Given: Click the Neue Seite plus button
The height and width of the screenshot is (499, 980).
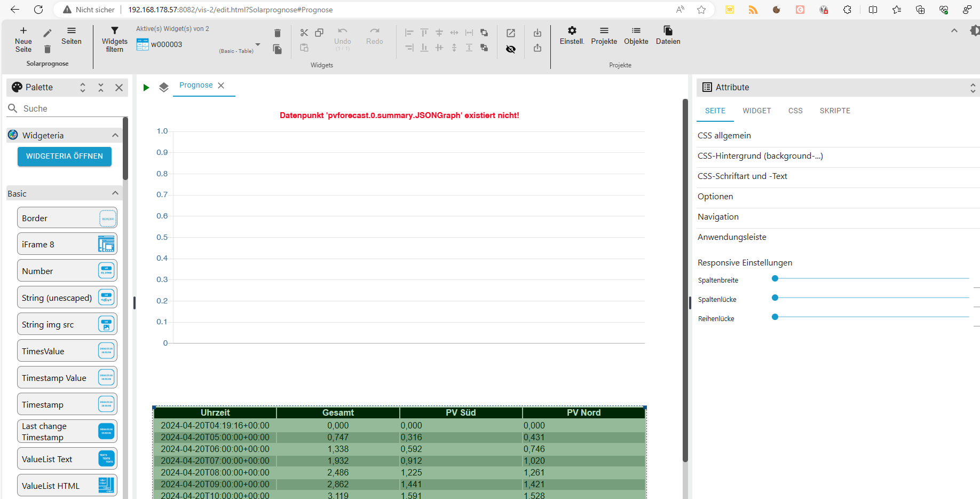Looking at the screenshot, I should (x=23, y=40).
